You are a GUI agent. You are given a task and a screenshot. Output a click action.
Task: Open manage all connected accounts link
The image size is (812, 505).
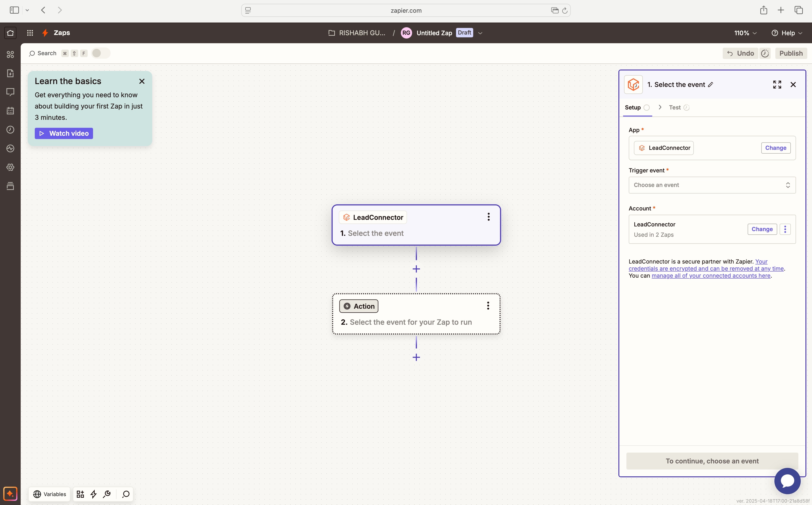pyautogui.click(x=711, y=276)
